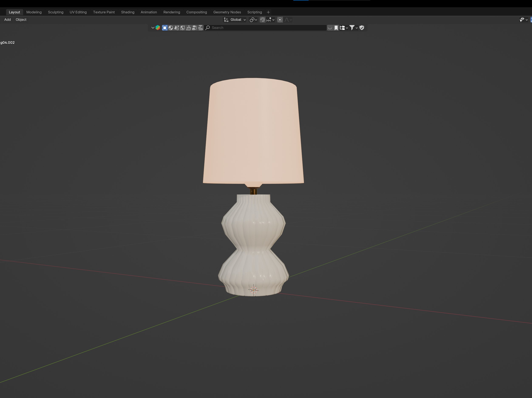The image size is (532, 398).
Task: Select the world globe filter icon
Action: (x=183, y=28)
